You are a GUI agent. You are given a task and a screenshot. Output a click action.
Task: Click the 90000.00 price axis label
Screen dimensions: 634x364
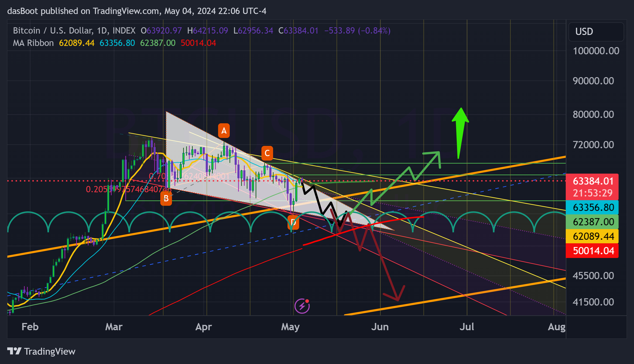(593, 81)
